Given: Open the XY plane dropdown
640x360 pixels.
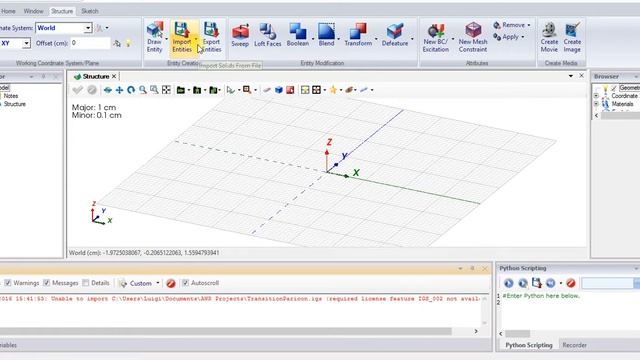Looking at the screenshot, I should (26, 43).
